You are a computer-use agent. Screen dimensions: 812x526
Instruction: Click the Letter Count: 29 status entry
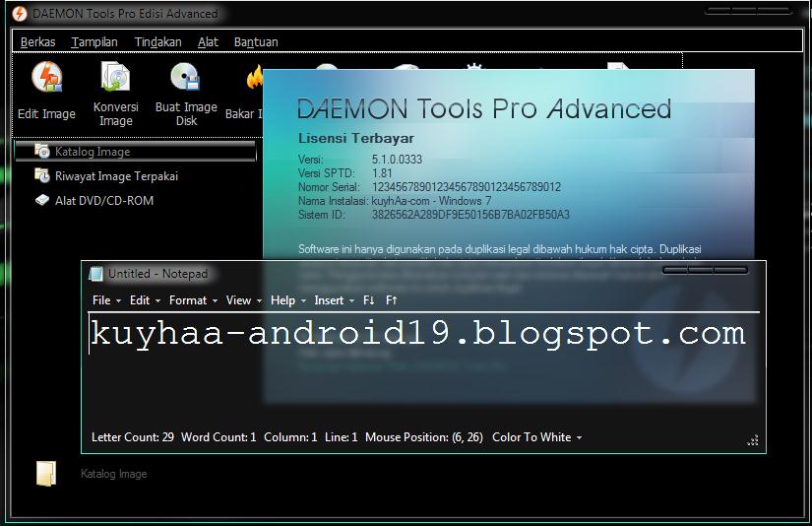133,437
